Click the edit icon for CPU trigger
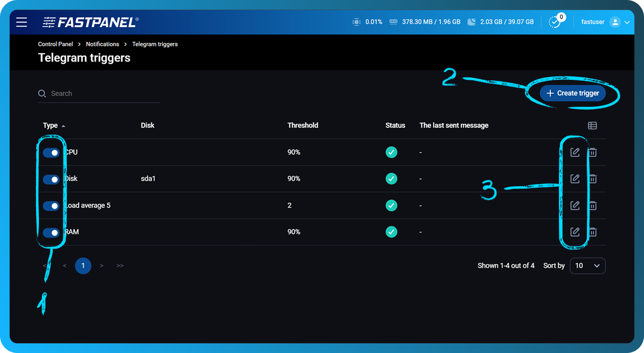644x353 pixels. click(575, 152)
